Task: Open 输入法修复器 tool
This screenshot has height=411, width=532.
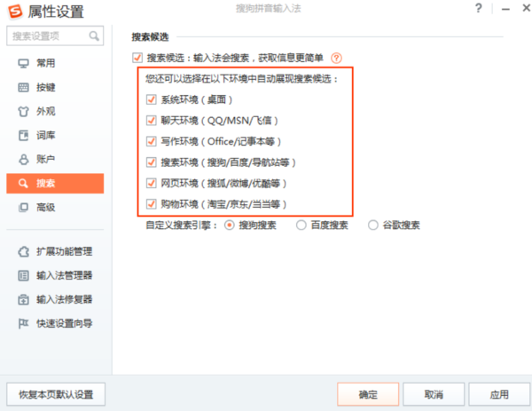Action: pyautogui.click(x=64, y=299)
